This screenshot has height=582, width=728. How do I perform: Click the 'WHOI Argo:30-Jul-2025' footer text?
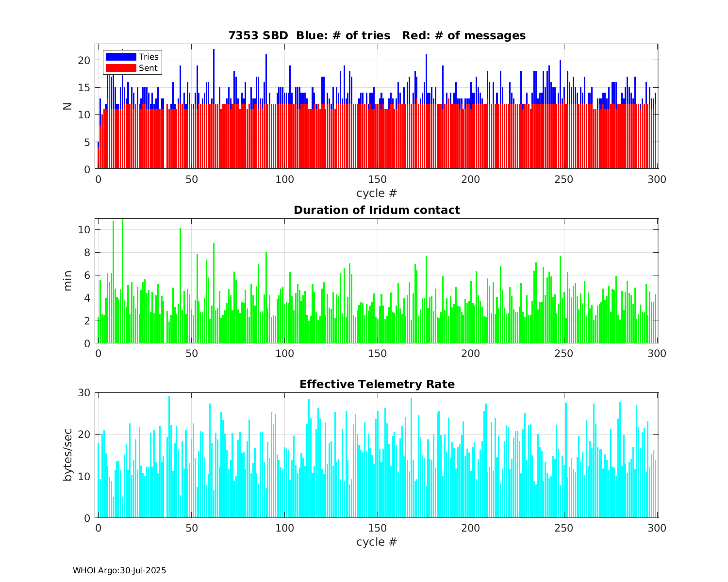pos(119,570)
